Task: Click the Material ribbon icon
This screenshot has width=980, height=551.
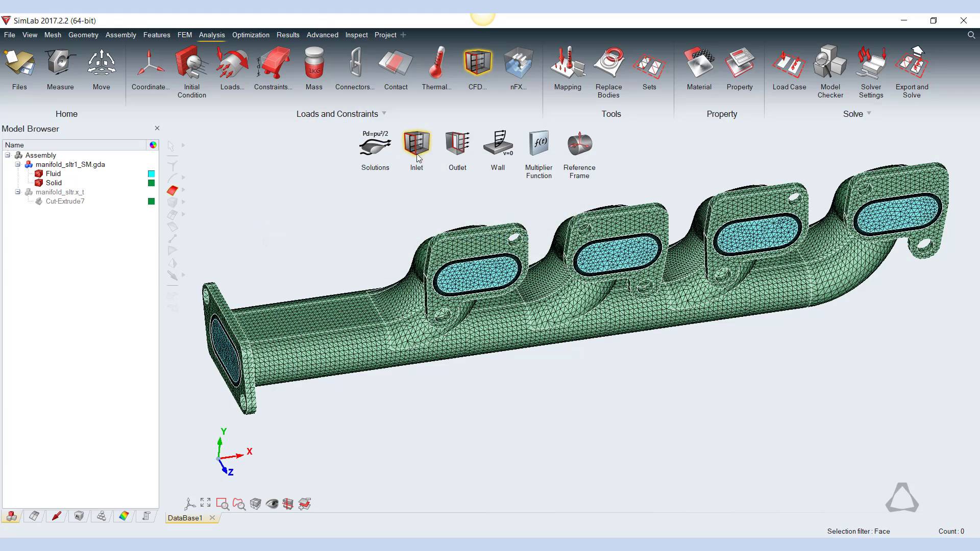Action: point(699,64)
